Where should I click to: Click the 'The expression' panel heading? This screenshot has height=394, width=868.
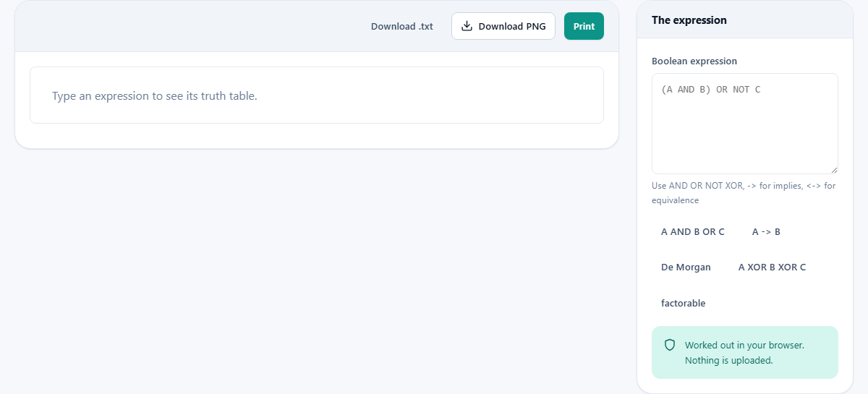click(689, 20)
